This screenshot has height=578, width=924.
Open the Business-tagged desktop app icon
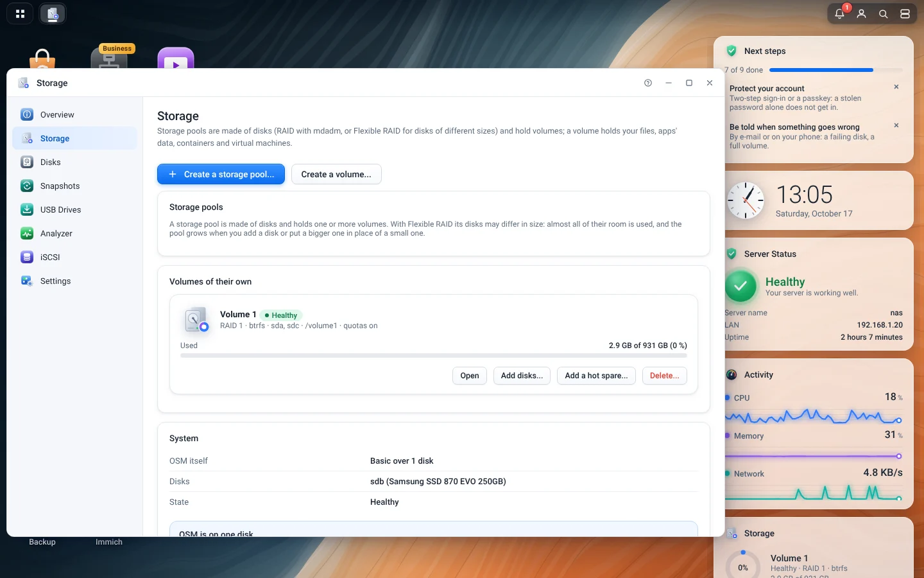click(x=110, y=57)
